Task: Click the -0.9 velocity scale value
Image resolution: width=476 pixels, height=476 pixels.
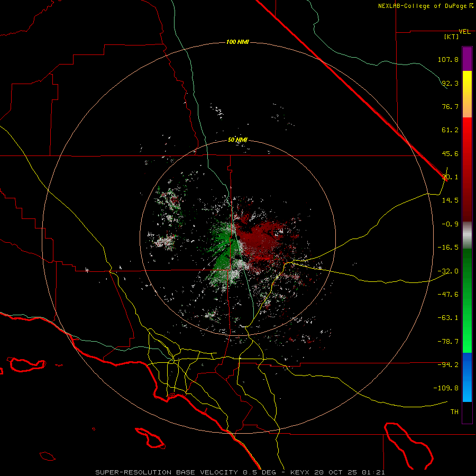Action: (x=450, y=224)
